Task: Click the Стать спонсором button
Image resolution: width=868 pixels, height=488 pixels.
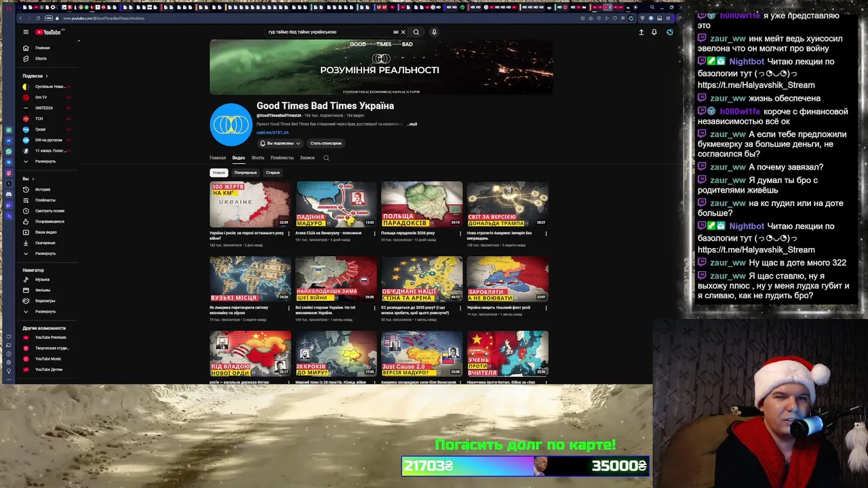Action: [326, 144]
